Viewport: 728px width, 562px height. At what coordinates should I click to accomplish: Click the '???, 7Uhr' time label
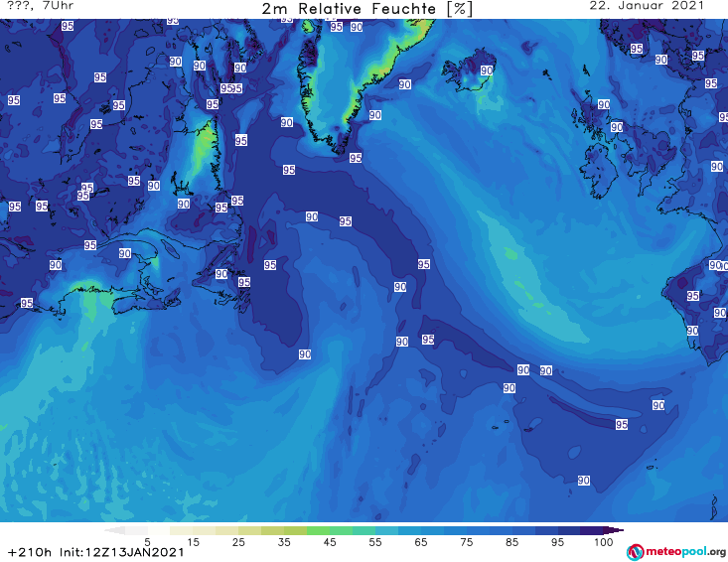pyautogui.click(x=41, y=6)
